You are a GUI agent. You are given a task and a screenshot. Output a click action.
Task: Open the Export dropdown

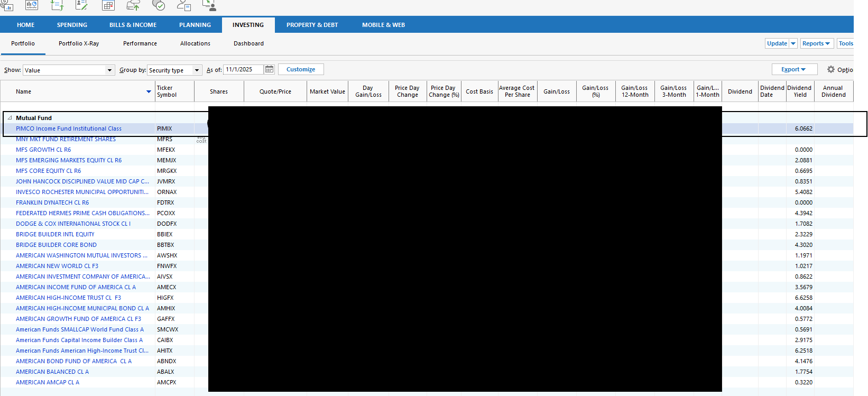click(795, 69)
